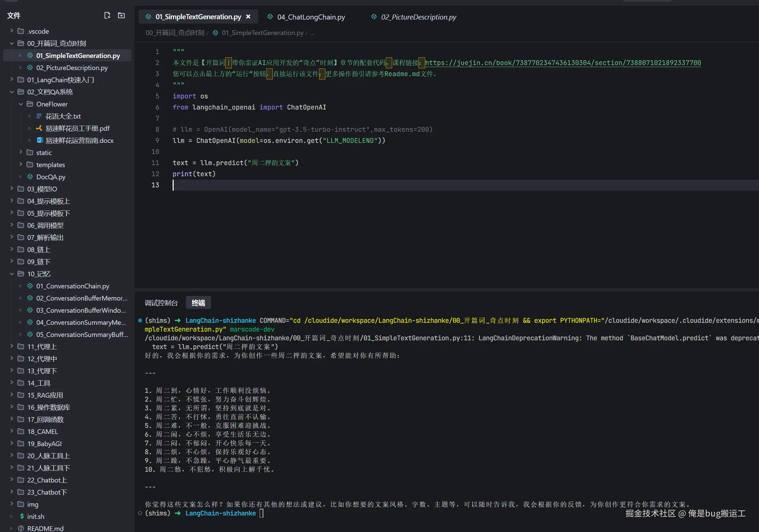759x532 pixels.
Task: Open init.sh shell script
Action: pyautogui.click(x=35, y=516)
